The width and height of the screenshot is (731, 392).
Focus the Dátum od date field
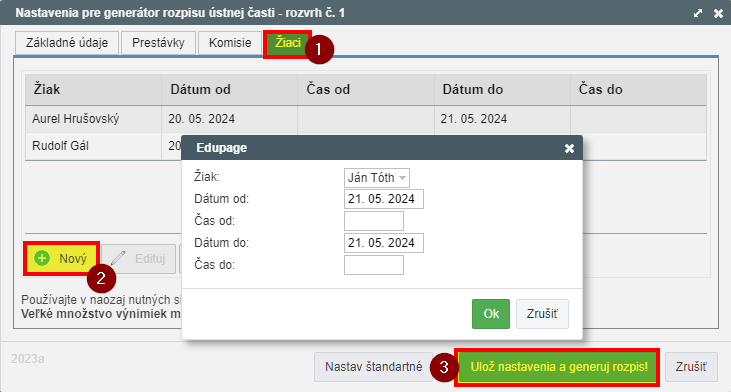[384, 199]
